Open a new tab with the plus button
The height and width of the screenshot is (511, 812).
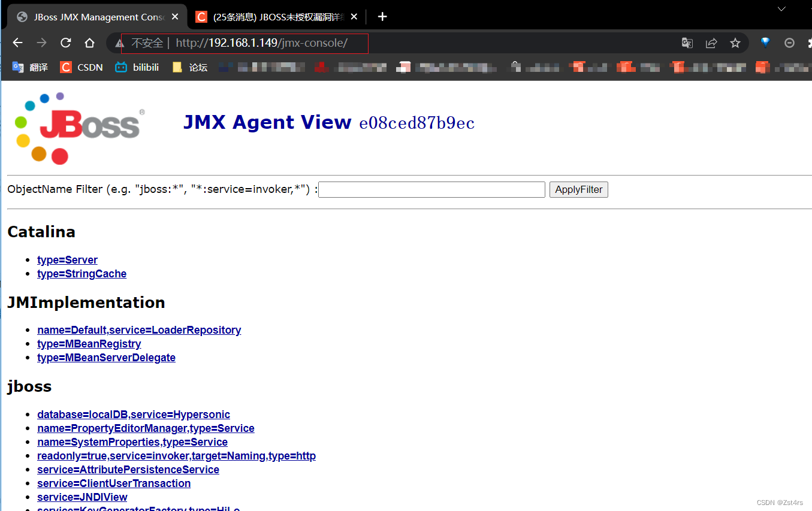382,17
